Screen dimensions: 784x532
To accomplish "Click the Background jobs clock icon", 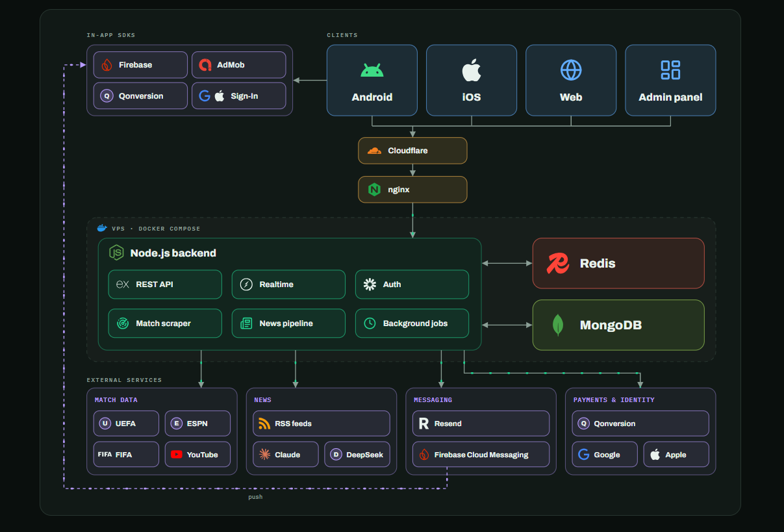I will 370,323.
